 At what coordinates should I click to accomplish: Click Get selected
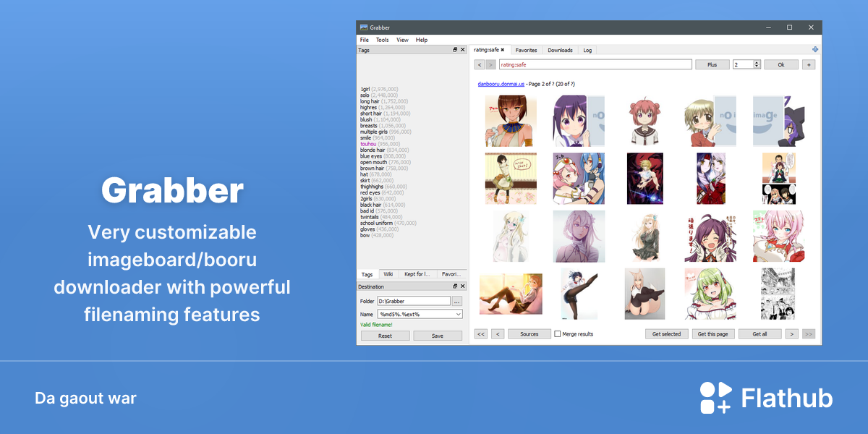coord(666,334)
